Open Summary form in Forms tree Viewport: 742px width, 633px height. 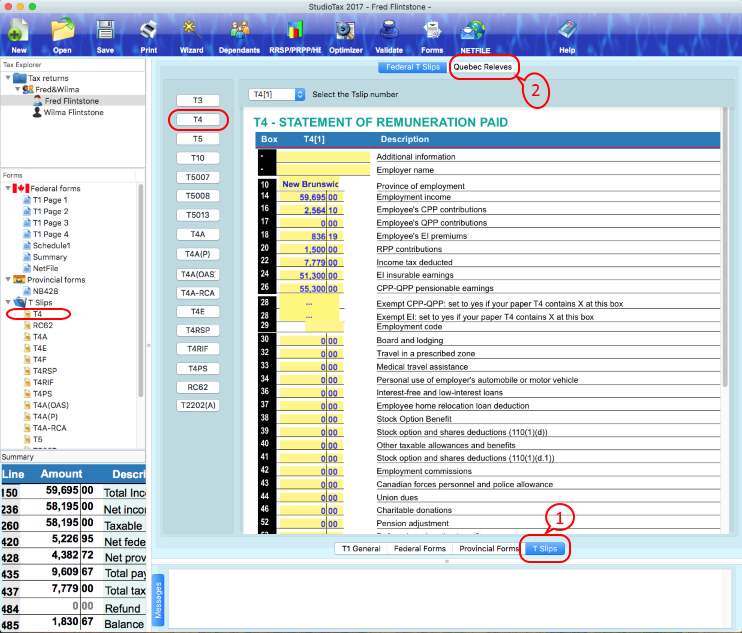tap(49, 257)
